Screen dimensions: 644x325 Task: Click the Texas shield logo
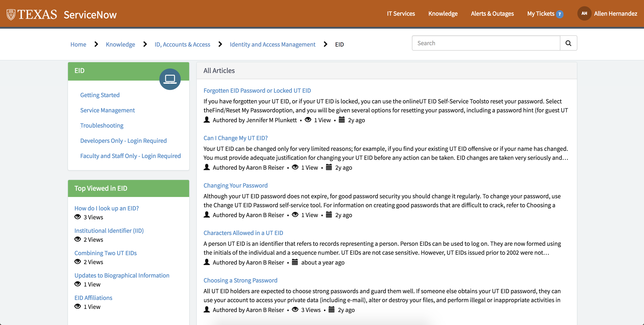[x=11, y=15]
